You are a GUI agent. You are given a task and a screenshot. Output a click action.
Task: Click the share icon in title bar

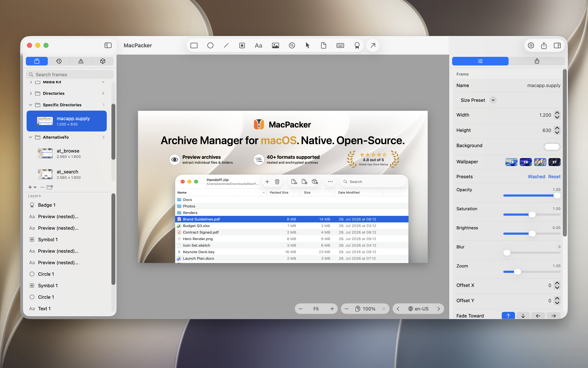point(544,46)
